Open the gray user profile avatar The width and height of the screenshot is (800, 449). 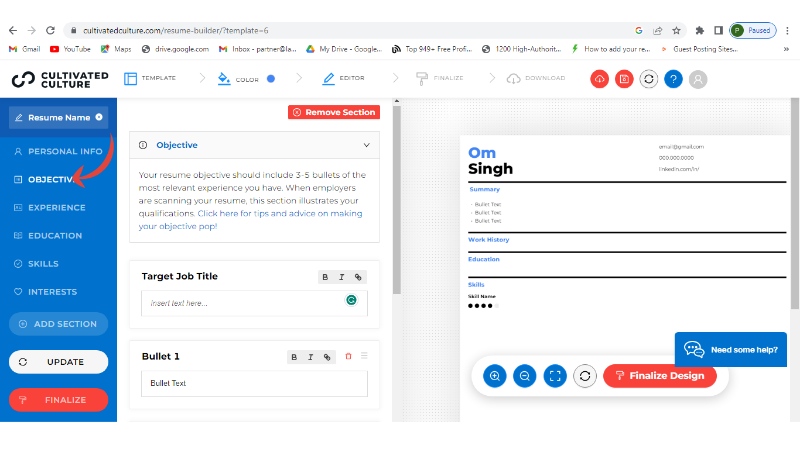698,78
